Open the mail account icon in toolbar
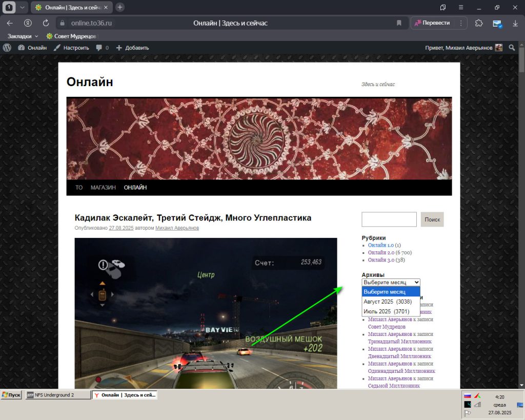Viewport: 525px width, 420px height. tap(497, 24)
